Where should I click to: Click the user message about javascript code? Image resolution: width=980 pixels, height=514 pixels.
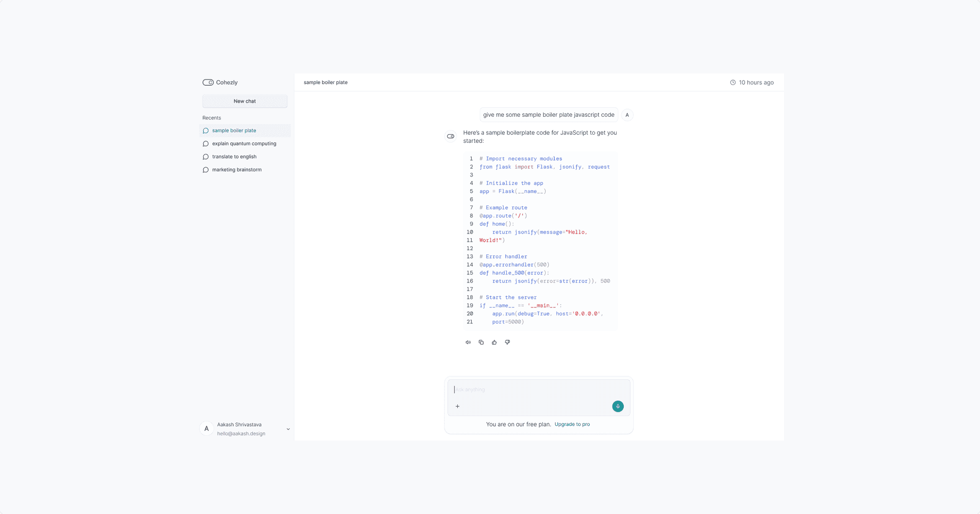point(549,115)
